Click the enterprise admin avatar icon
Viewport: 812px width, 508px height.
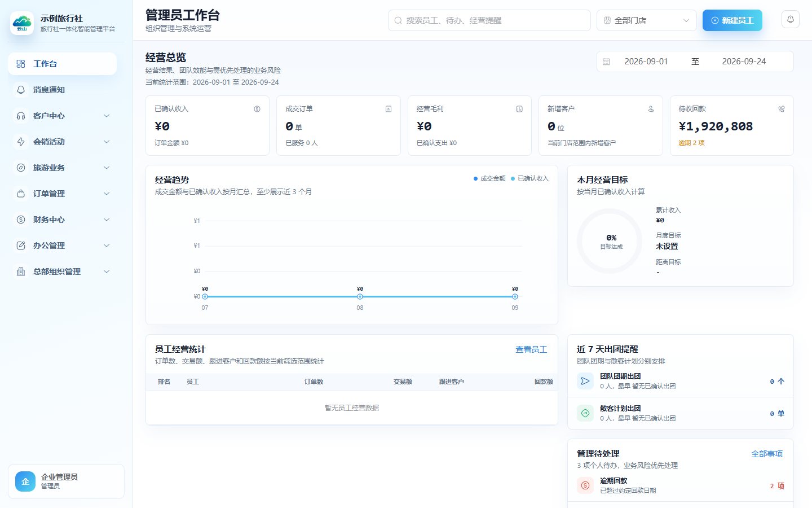coord(25,481)
